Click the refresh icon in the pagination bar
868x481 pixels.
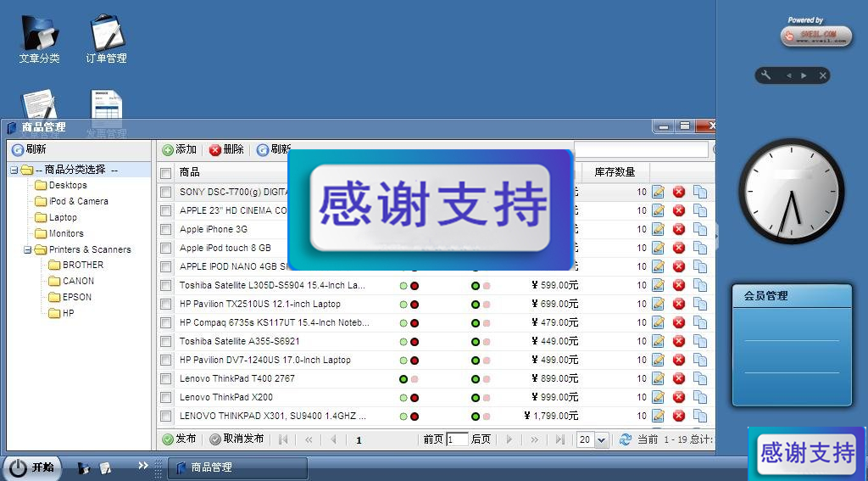coord(626,439)
